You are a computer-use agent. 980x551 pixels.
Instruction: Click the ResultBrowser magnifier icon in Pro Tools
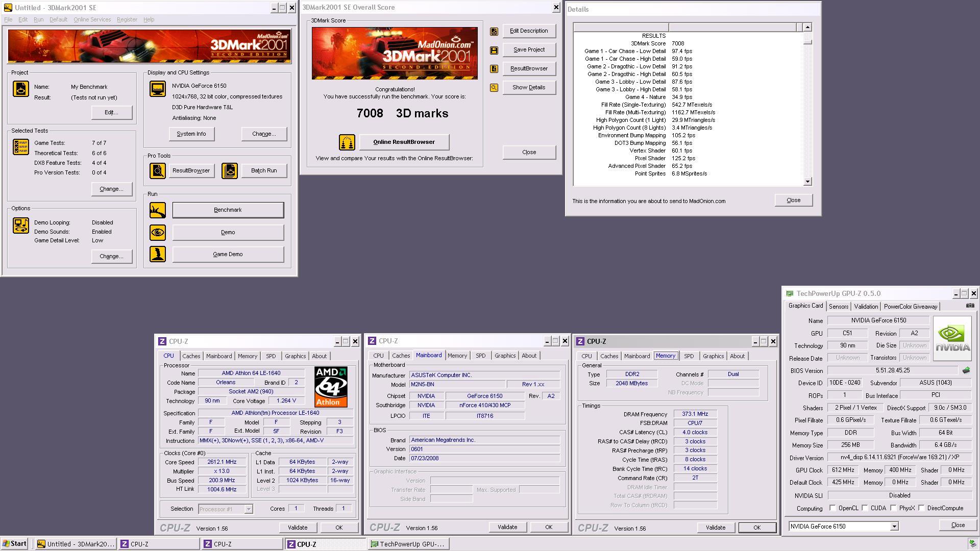click(158, 171)
